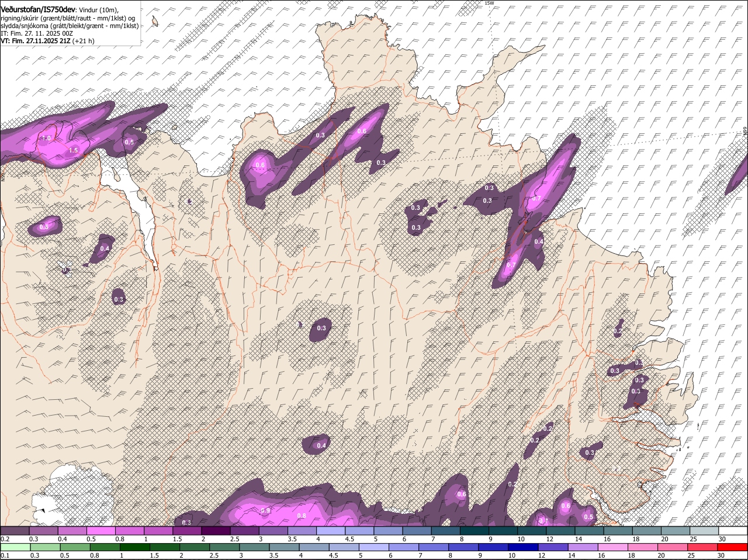Click the number 30 beneath the red swatch
The image size is (748, 560).
[x=721, y=555]
